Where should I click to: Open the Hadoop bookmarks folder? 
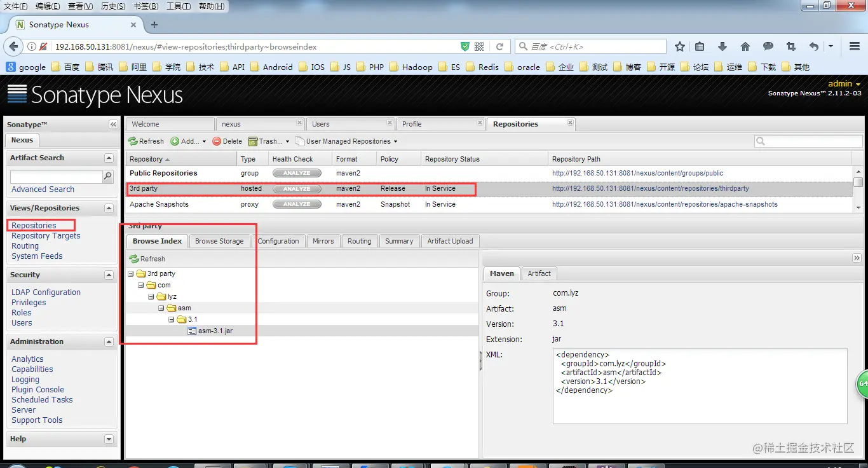coord(411,67)
